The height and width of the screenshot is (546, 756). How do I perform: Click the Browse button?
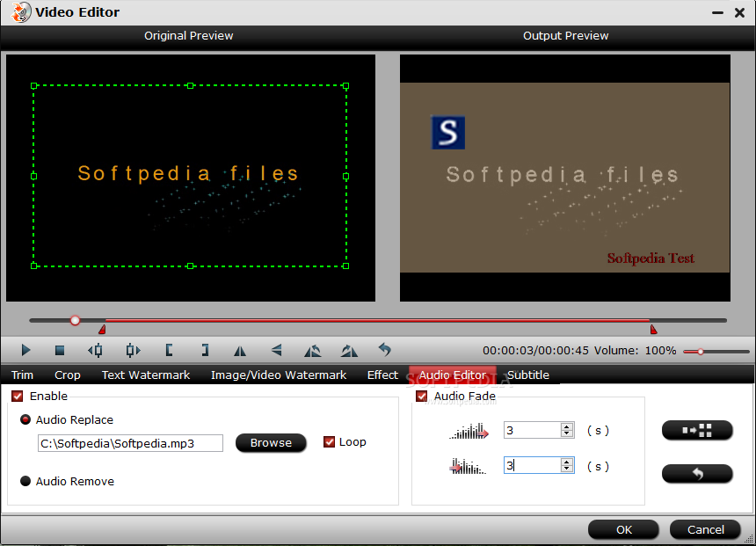point(271,443)
